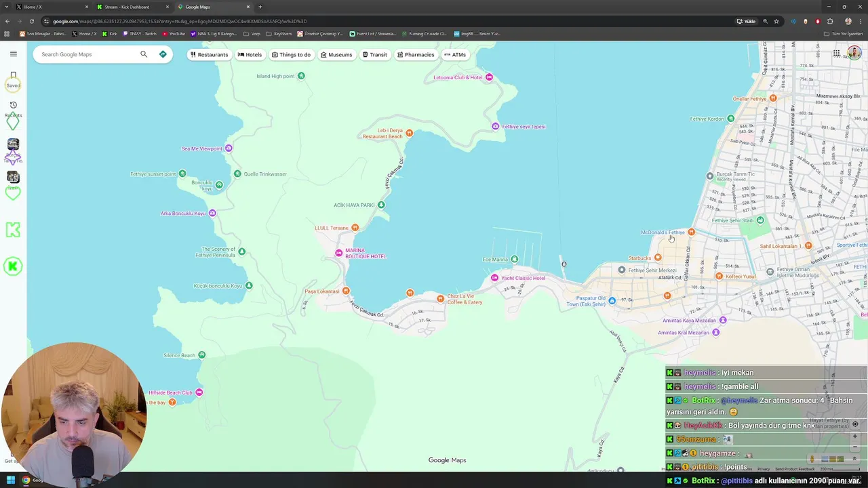Select the Quelle Trinkwasser pin
The width and height of the screenshot is (868, 488).
(x=237, y=174)
